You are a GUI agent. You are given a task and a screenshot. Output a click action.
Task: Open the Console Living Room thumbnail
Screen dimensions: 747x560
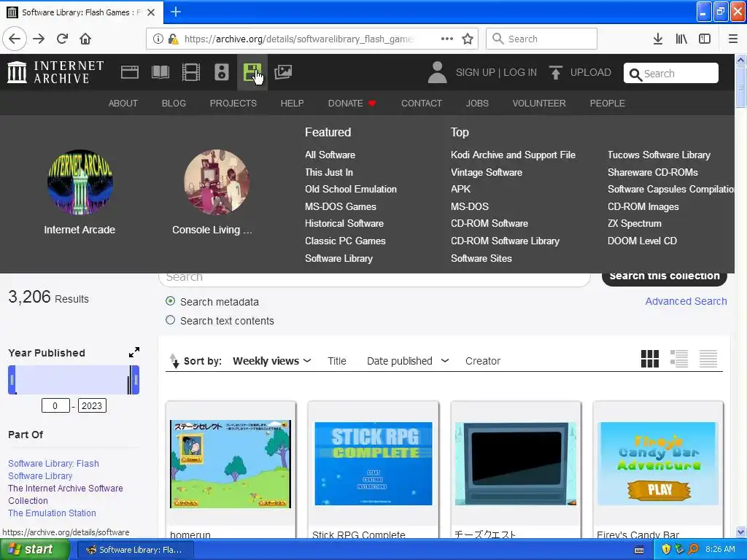pyautogui.click(x=216, y=182)
